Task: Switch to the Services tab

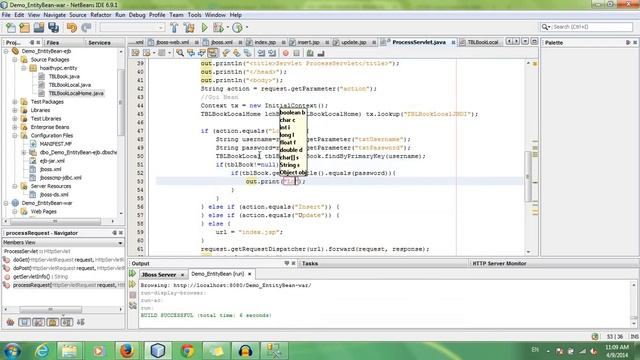Action: [99, 42]
